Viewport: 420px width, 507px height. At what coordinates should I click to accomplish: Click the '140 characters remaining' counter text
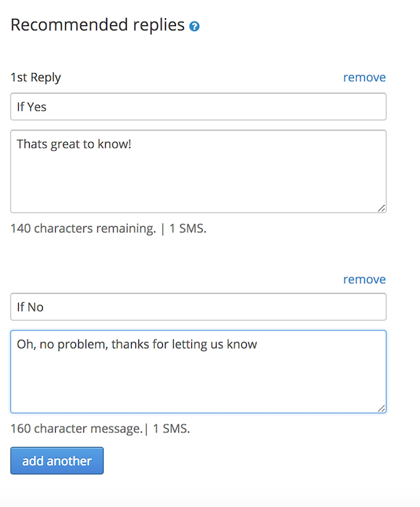click(83, 229)
